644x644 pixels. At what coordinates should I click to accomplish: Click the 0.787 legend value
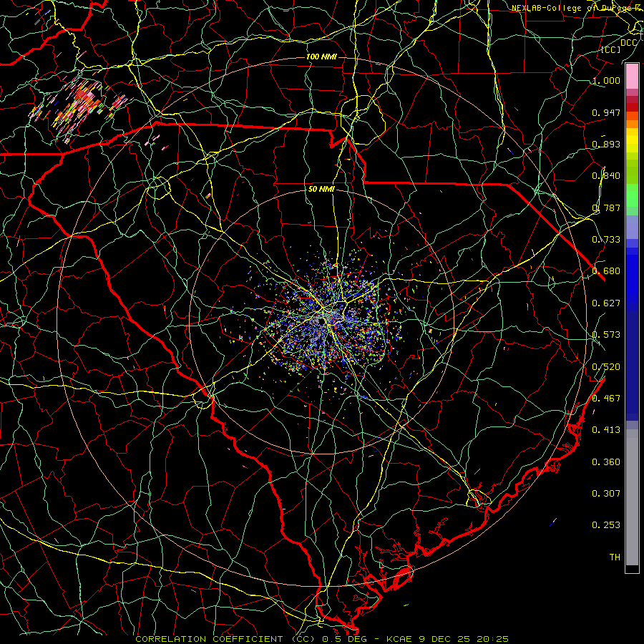606,208
